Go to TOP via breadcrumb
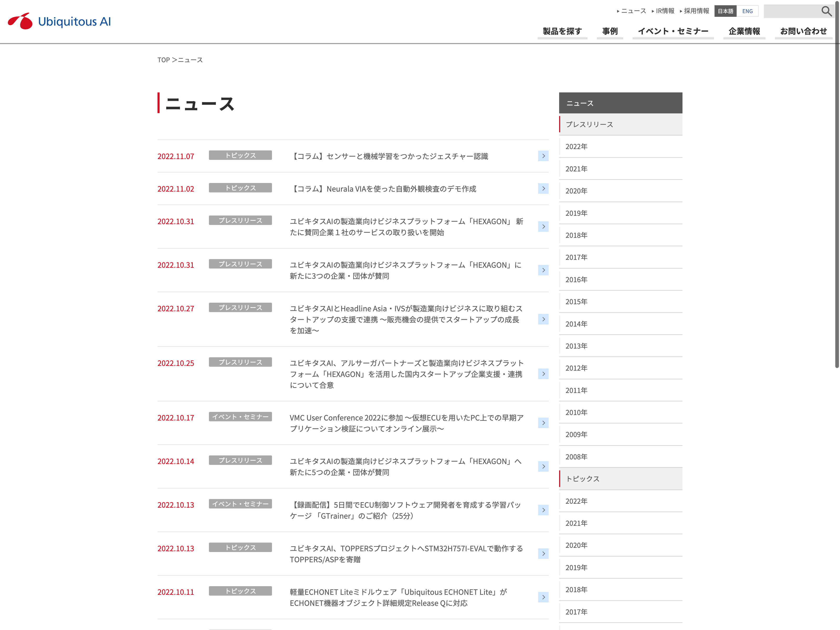Image resolution: width=840 pixels, height=630 pixels. click(163, 60)
